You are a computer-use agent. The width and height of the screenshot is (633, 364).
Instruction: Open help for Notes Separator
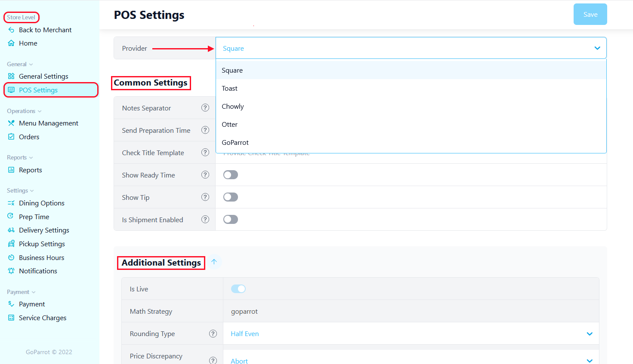(x=205, y=108)
